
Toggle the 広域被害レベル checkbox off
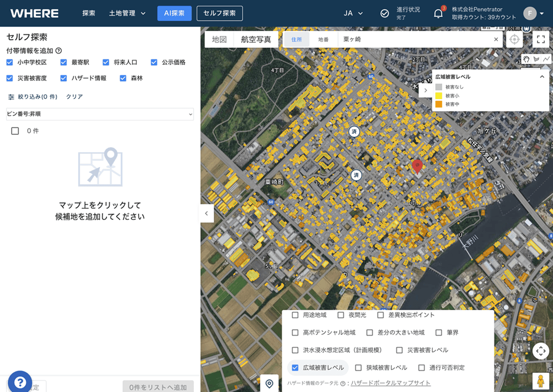pos(295,368)
